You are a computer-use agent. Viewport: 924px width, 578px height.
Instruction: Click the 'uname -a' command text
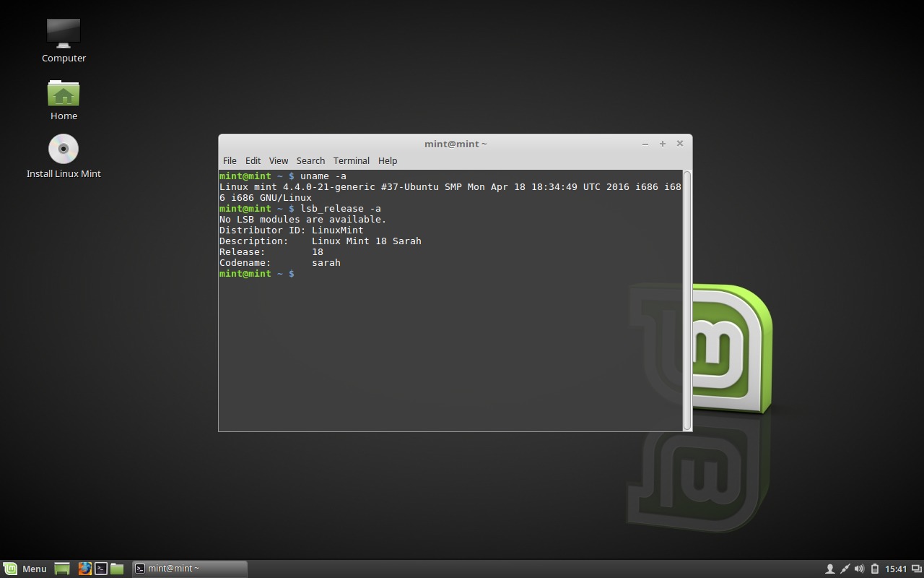(x=323, y=176)
